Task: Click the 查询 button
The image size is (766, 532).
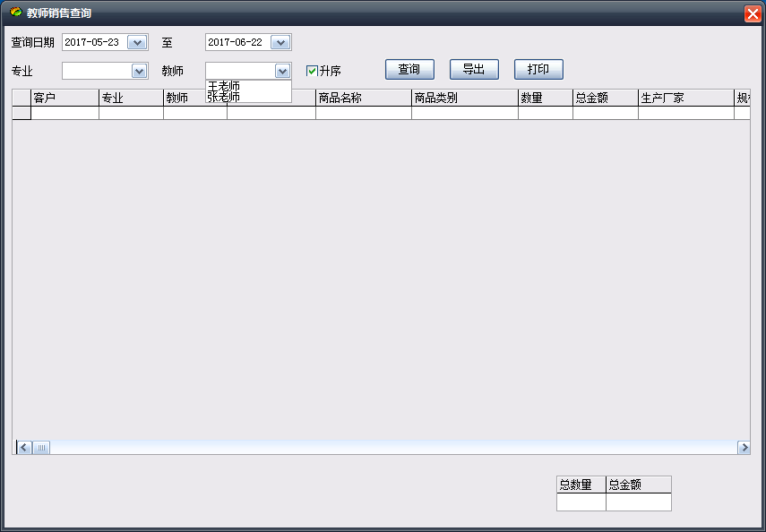Action: (x=409, y=69)
